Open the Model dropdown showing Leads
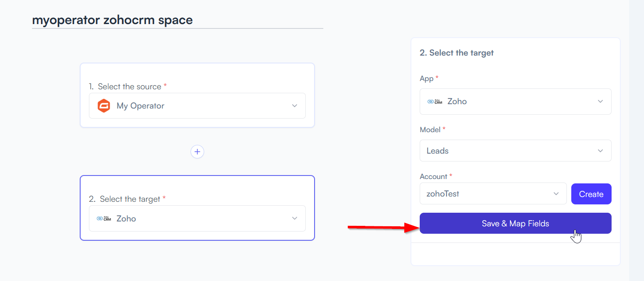Image resolution: width=644 pixels, height=281 pixels. (515, 151)
